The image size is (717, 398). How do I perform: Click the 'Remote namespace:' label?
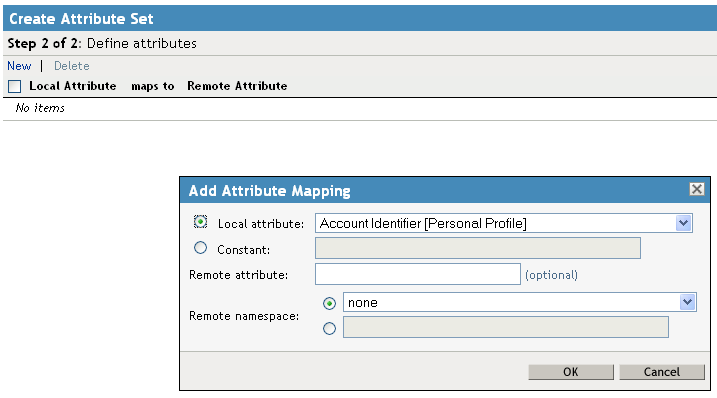(x=244, y=316)
